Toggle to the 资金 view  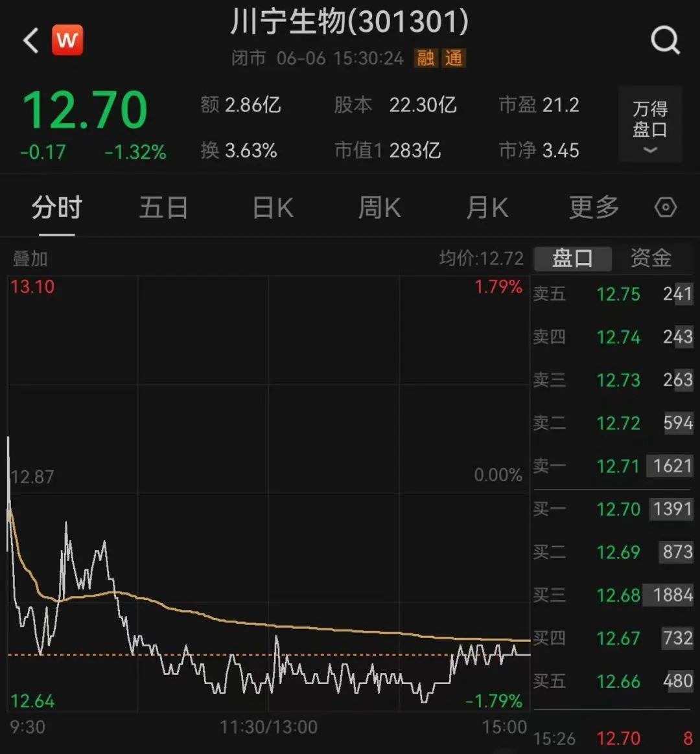[x=651, y=258]
